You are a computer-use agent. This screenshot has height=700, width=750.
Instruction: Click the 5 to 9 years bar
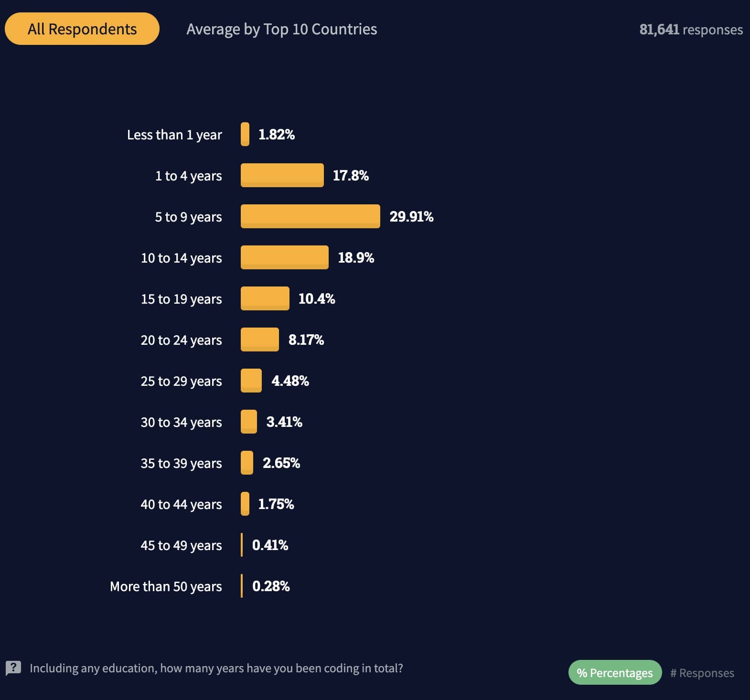pyautogui.click(x=310, y=216)
